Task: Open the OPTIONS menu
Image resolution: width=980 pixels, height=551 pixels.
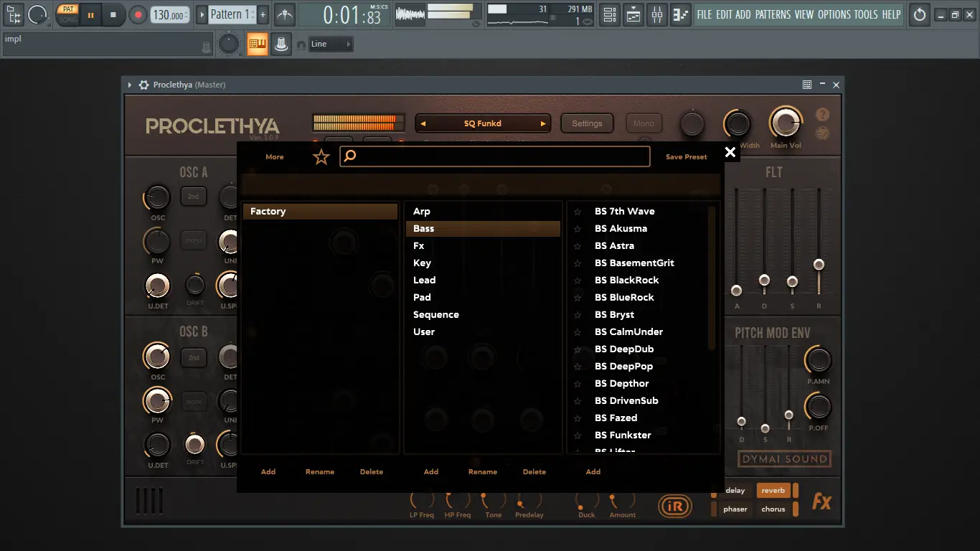Action: click(834, 14)
